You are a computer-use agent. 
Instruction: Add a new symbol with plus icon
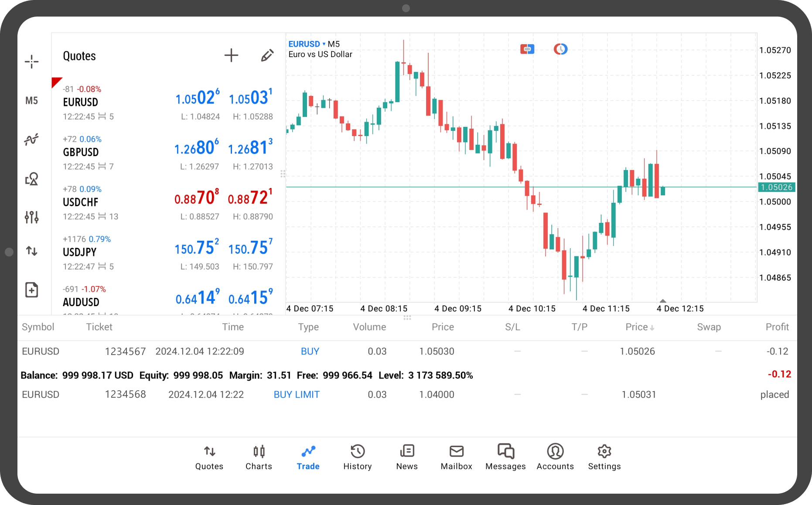[x=231, y=55]
